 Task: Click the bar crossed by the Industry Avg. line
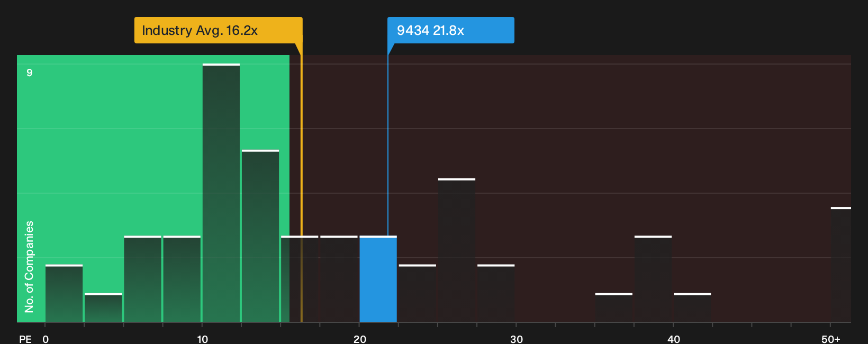300,279
